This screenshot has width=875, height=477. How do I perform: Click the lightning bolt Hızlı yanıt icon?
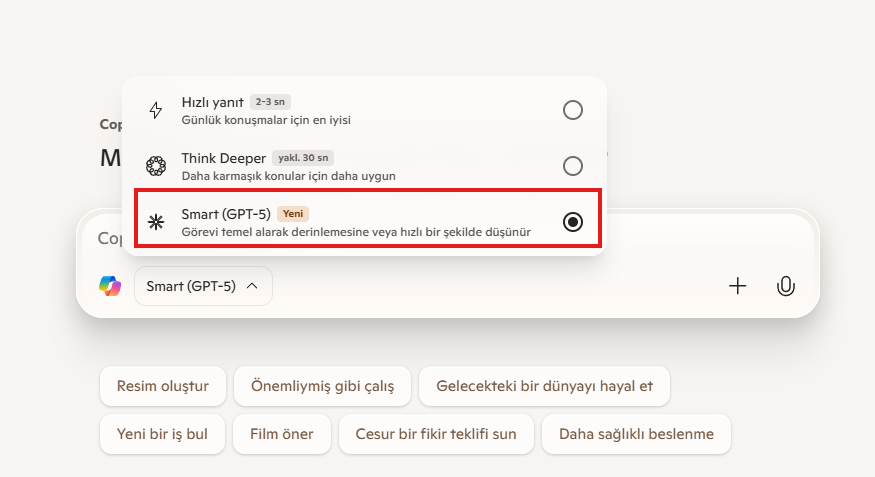(156, 110)
